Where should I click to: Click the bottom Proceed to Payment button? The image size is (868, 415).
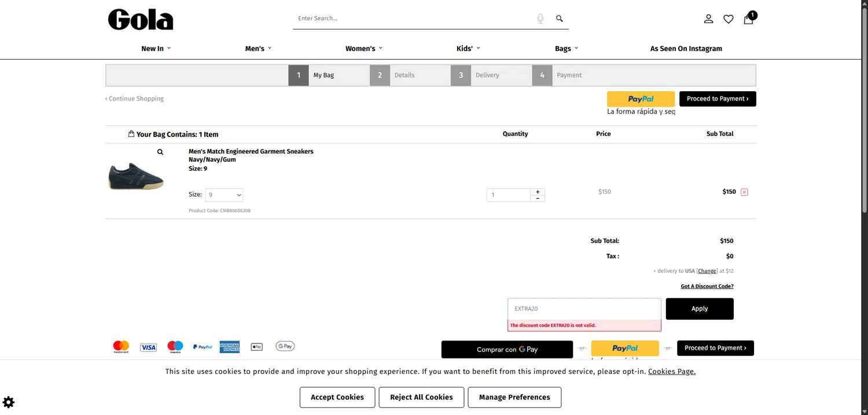click(715, 348)
